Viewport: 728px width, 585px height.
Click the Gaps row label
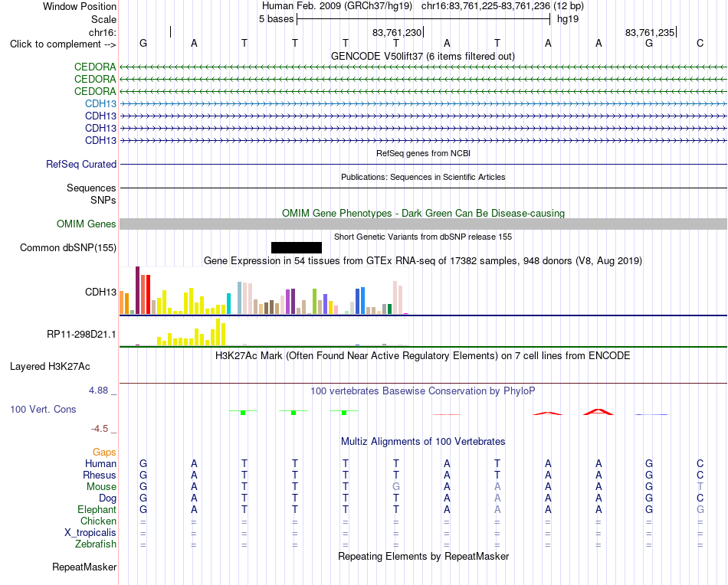104,453
